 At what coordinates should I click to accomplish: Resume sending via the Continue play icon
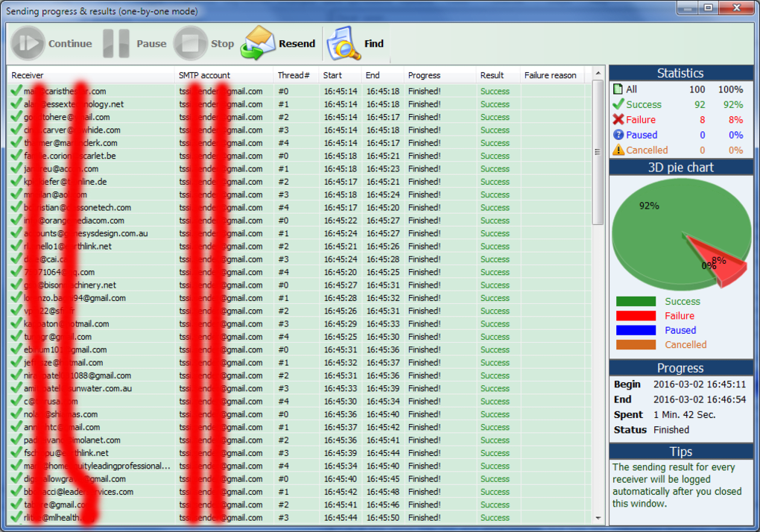[x=28, y=42]
